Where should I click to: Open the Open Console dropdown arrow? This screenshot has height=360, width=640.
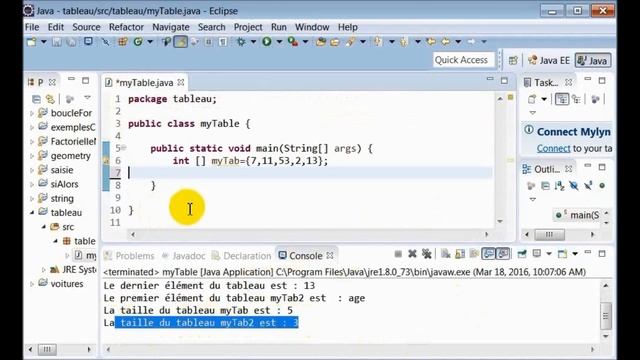coord(575,254)
